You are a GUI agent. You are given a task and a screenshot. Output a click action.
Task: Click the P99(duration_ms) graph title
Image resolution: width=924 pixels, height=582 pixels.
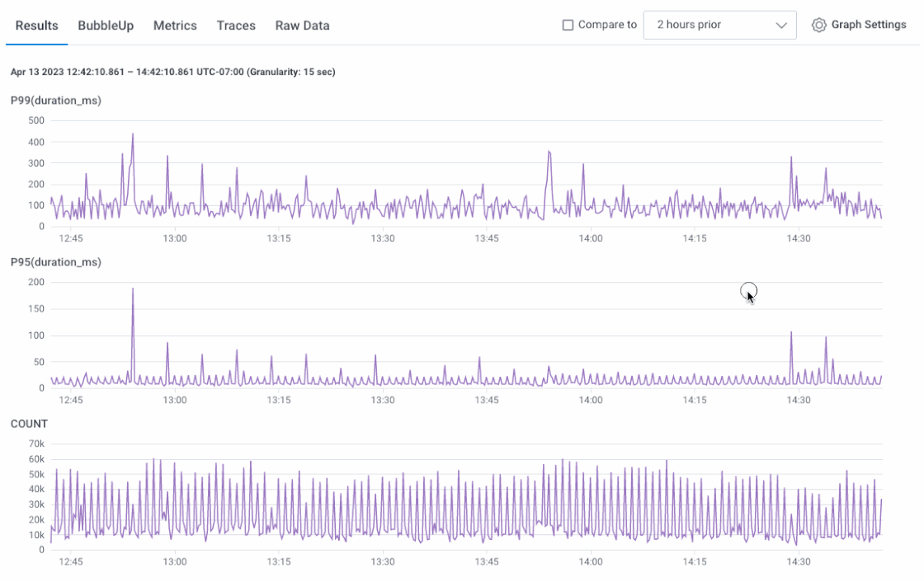[x=56, y=101]
